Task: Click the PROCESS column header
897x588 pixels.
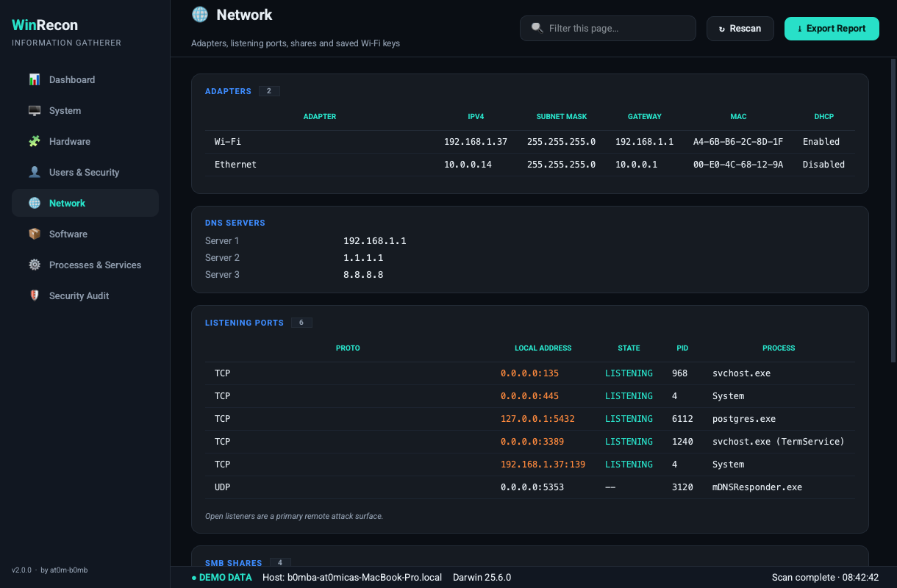Action: coord(779,348)
